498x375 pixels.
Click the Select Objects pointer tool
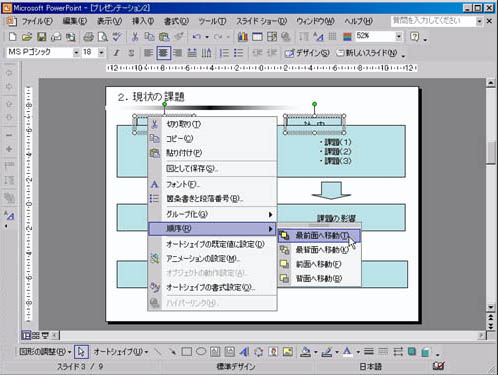click(81, 352)
